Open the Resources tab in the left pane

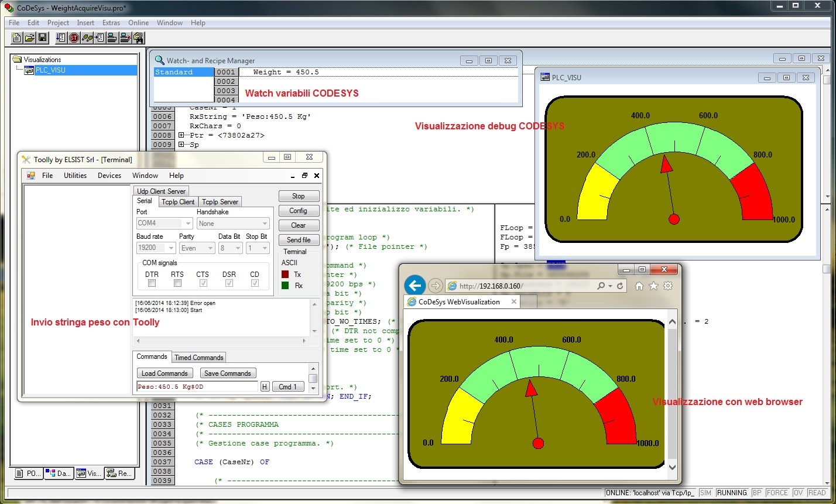point(119,474)
